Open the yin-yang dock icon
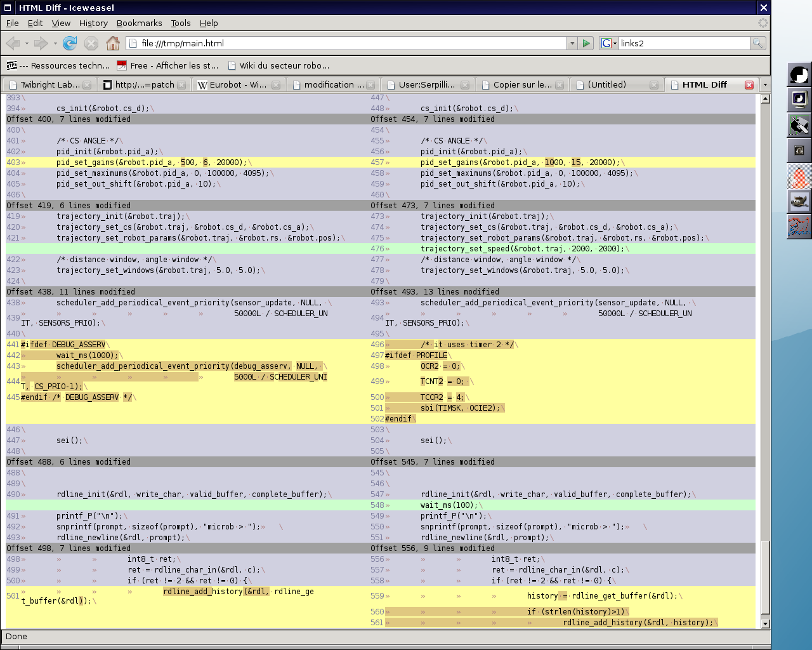The width and height of the screenshot is (812, 650). [x=799, y=75]
